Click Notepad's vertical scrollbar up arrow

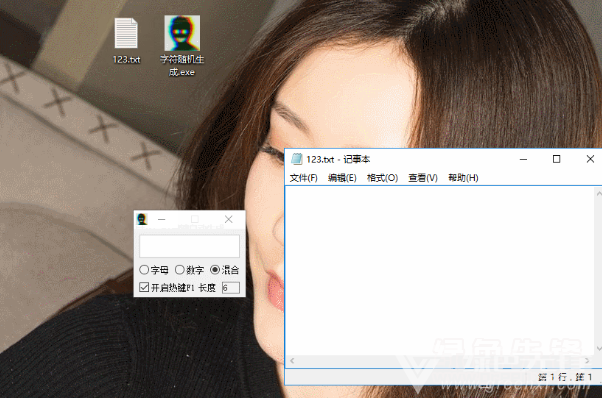[x=599, y=193]
